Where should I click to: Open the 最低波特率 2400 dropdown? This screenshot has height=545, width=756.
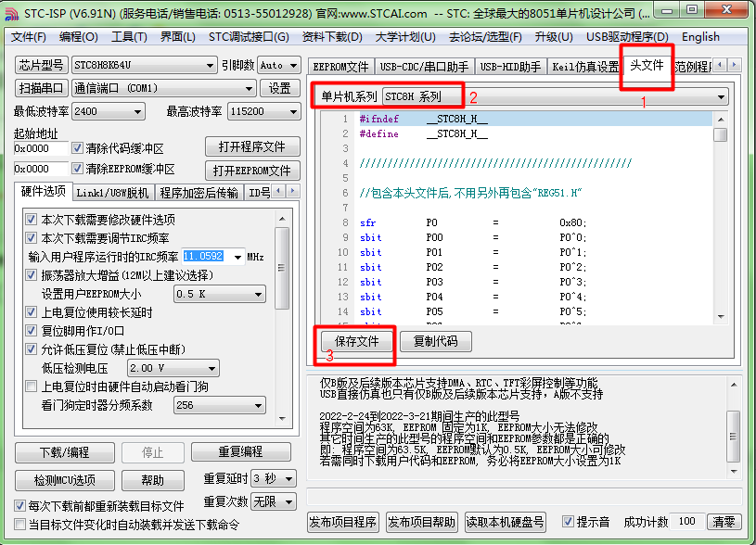[108, 111]
